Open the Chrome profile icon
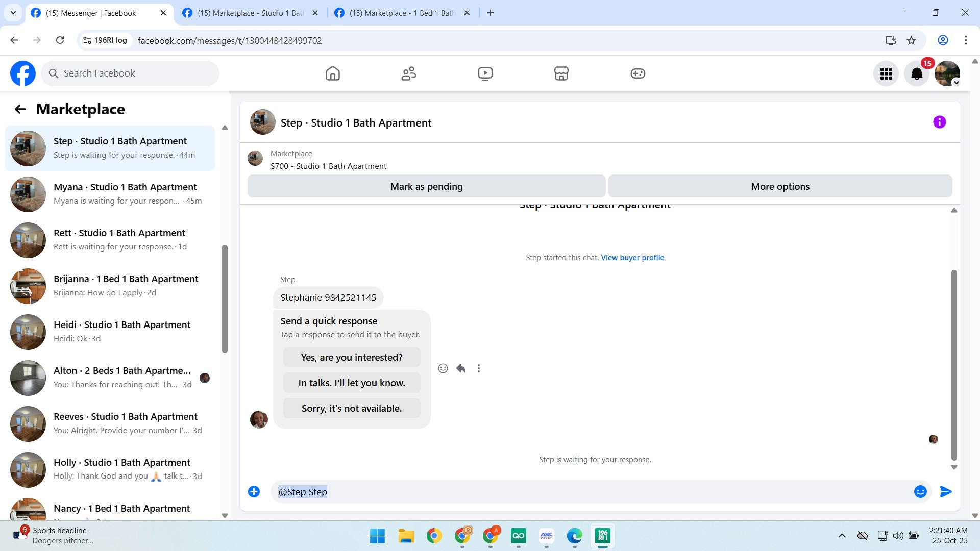 point(943,40)
